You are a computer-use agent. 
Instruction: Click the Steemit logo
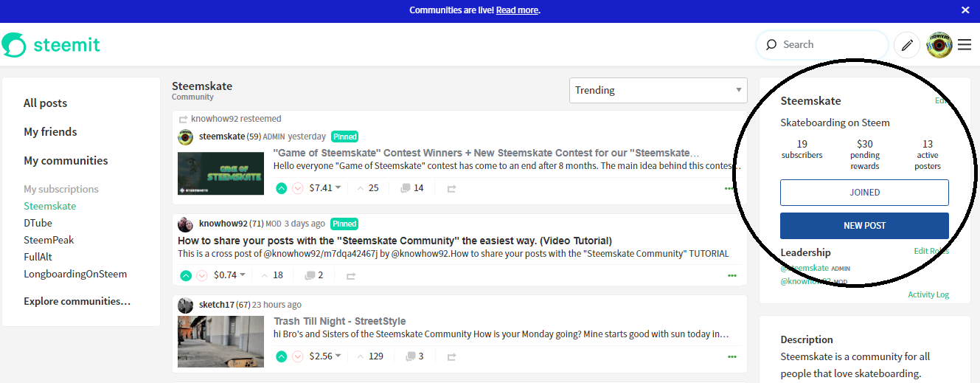51,45
